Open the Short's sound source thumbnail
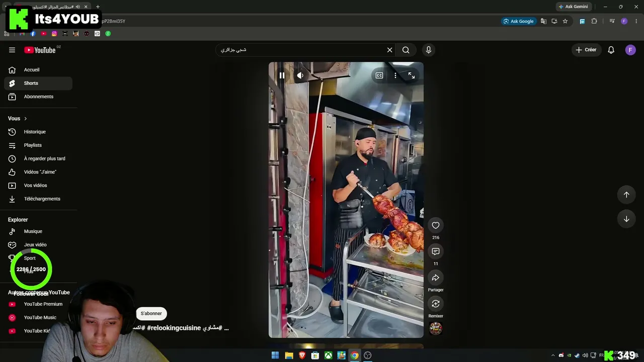The image size is (644, 362). tap(436, 328)
